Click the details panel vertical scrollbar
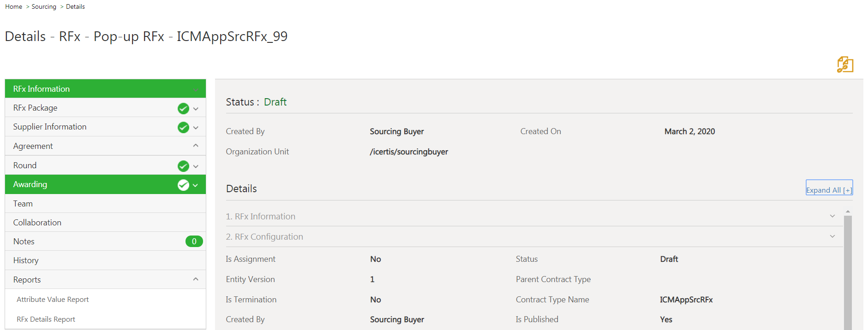The image size is (868, 330). [848, 272]
